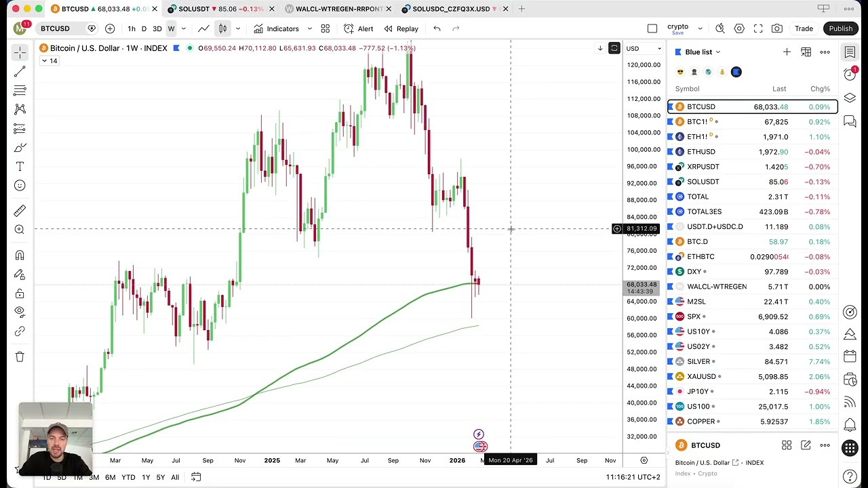
Task: Open watchlist advanced view table icon
Action: [x=806, y=52]
